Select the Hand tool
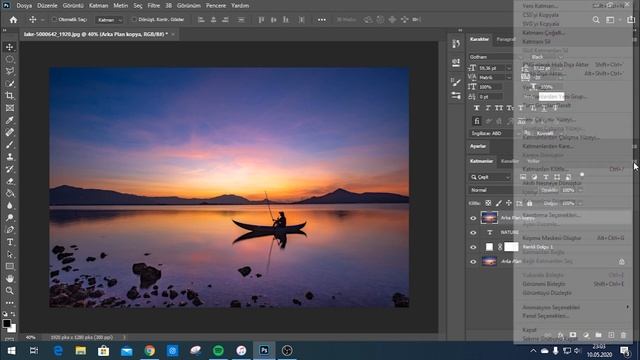The height and width of the screenshot is (360, 640). (x=9, y=278)
